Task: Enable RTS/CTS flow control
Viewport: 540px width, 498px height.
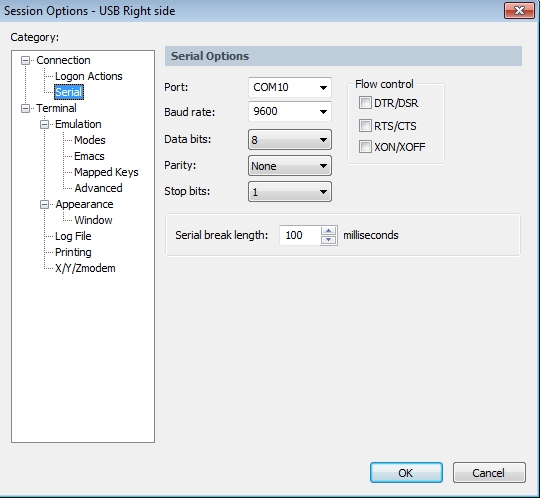Action: point(365,126)
